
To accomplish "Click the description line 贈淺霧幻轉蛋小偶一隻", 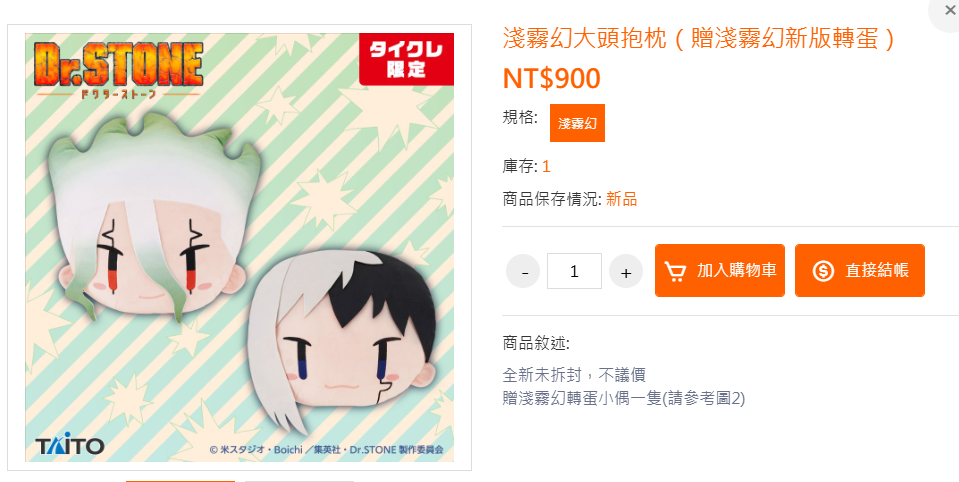I will tap(623, 399).
